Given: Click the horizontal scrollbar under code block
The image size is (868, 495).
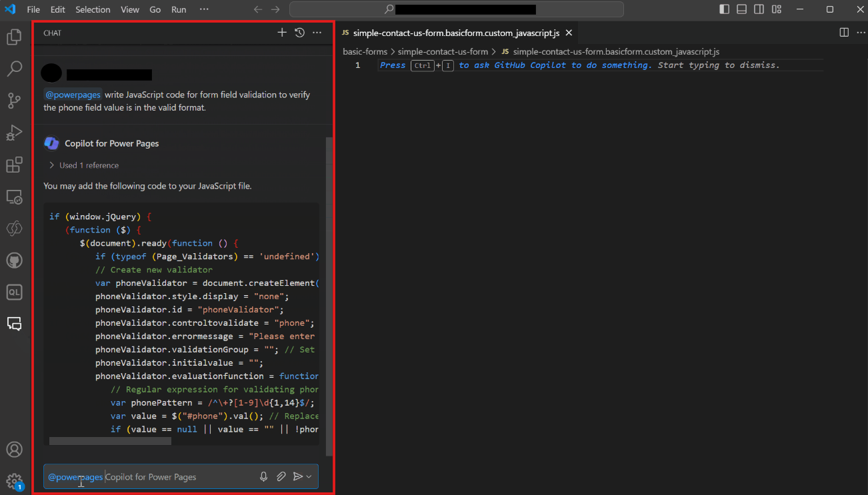Looking at the screenshot, I should coord(110,441).
